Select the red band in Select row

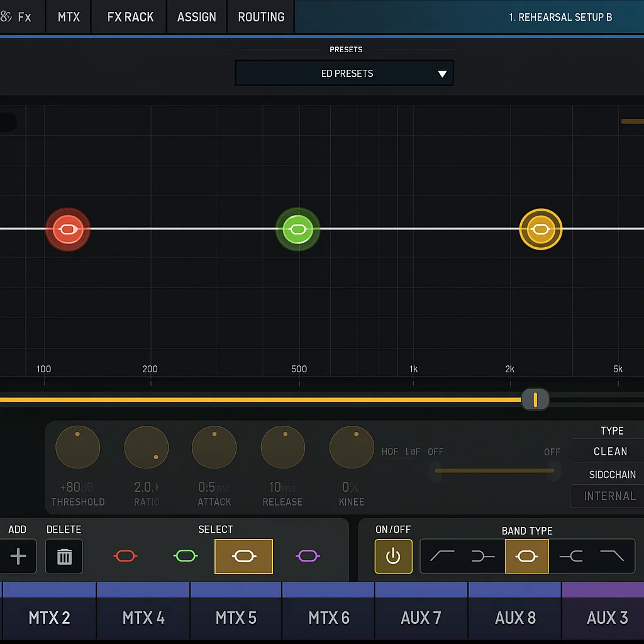pyautogui.click(x=125, y=556)
